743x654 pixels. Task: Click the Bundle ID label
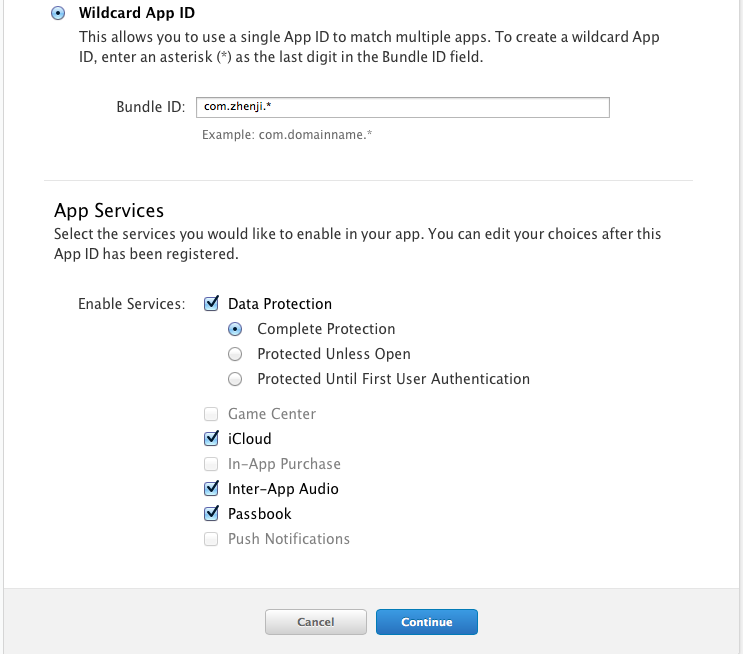coord(151,107)
